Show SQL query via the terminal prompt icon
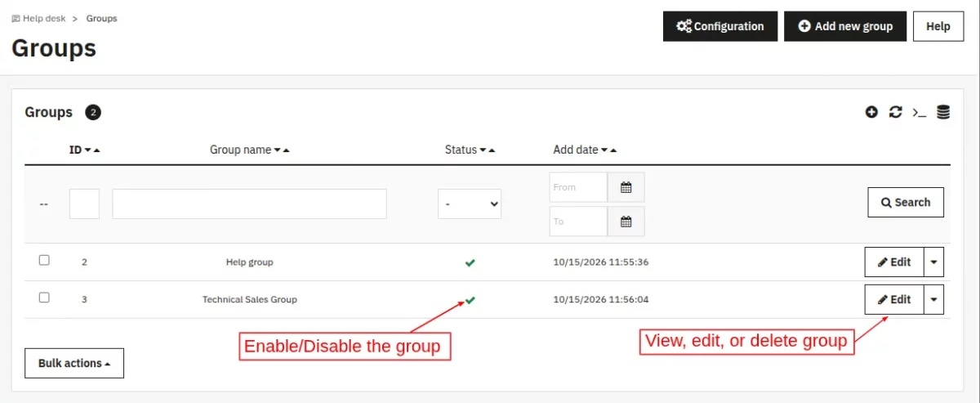This screenshot has width=980, height=403. tap(919, 112)
